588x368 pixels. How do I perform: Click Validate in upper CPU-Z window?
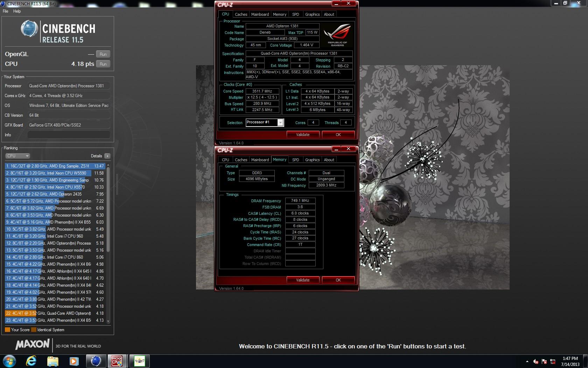(303, 135)
